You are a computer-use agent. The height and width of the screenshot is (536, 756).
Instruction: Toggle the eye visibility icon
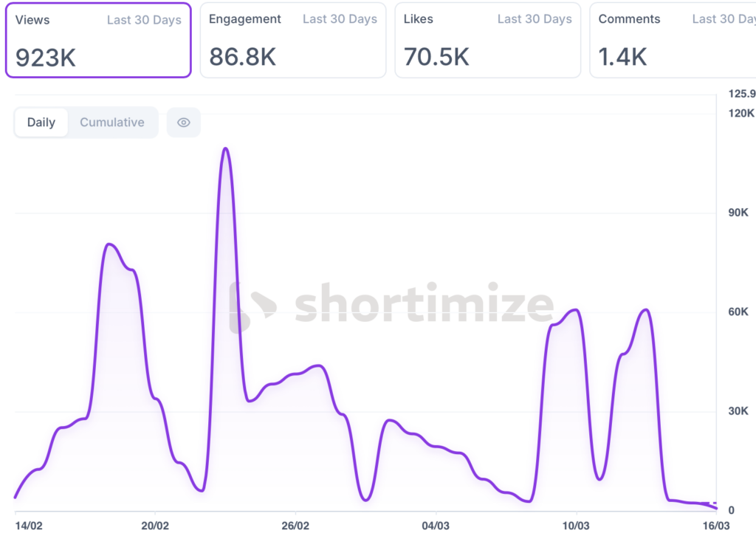[x=184, y=123]
